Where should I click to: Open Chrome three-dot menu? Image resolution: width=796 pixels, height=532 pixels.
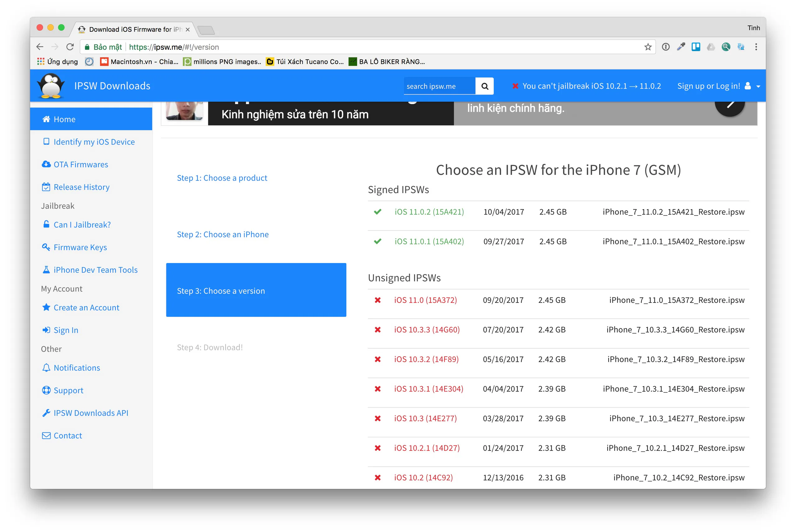coord(756,47)
